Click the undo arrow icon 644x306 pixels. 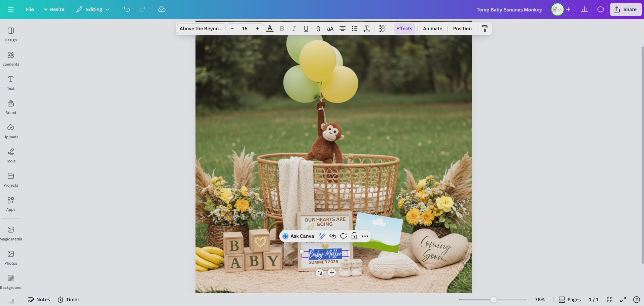[127, 9]
